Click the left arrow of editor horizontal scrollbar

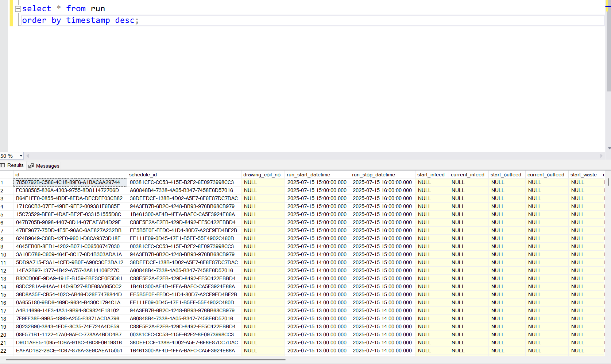click(28, 156)
